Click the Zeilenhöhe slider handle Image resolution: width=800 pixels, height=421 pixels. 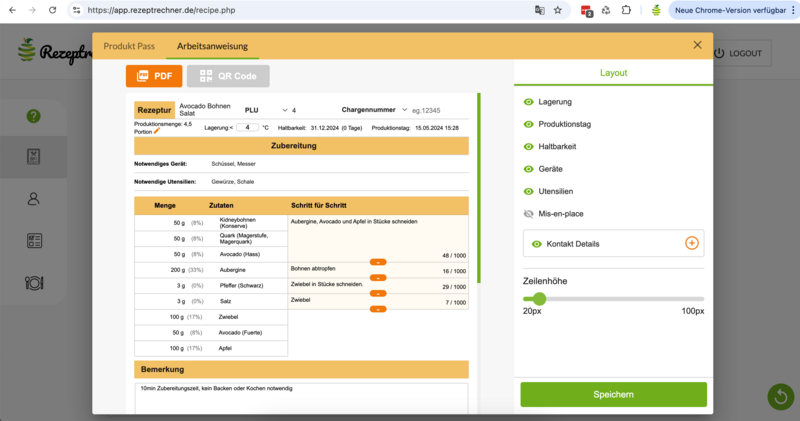pos(540,299)
